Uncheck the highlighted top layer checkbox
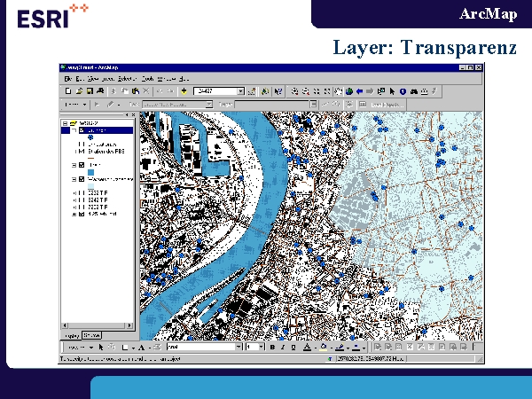The width and height of the screenshot is (532, 399). point(82,129)
